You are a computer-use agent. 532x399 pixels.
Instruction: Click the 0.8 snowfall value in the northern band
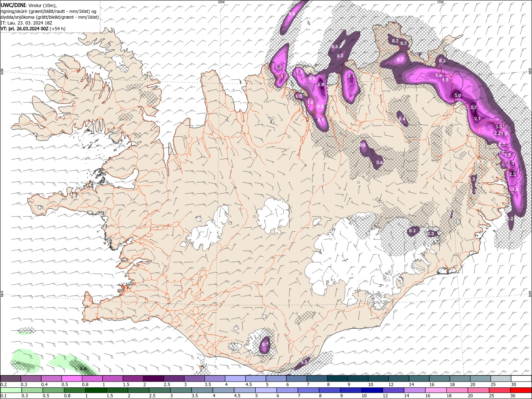pos(320,107)
